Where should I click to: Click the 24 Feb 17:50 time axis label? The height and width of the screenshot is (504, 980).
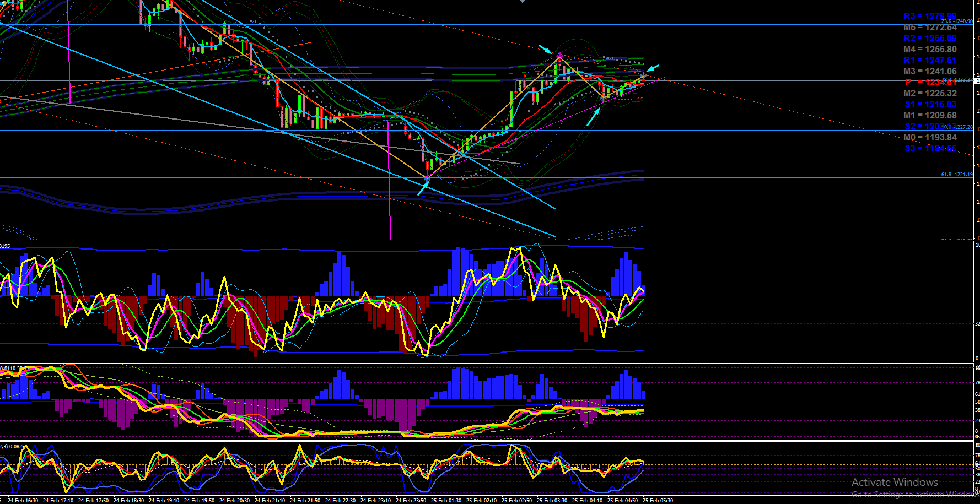93,501
